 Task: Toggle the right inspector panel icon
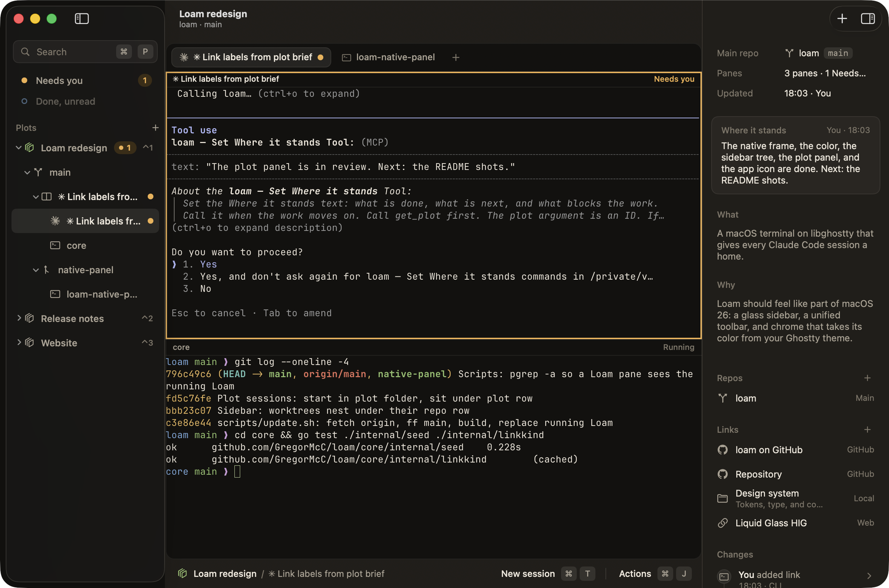(x=867, y=18)
